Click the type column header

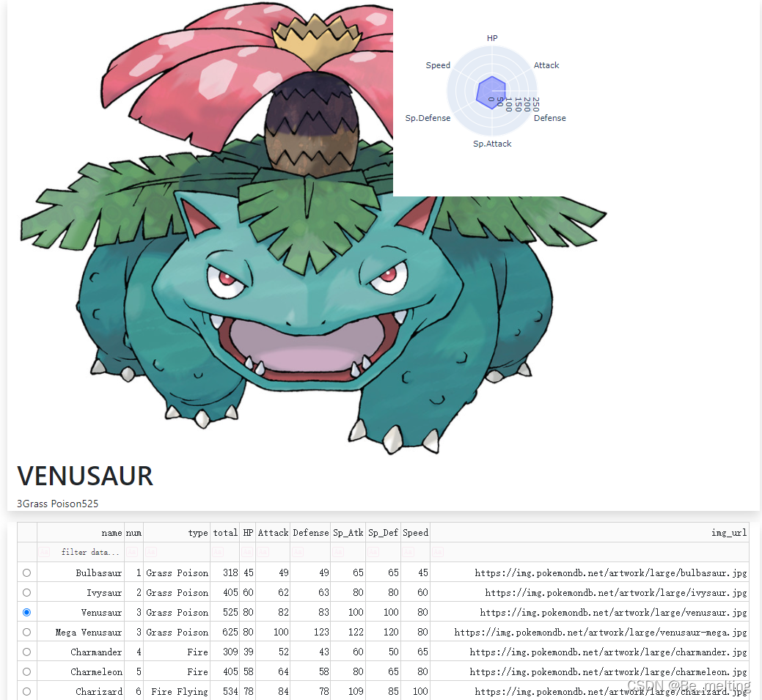[177, 533]
